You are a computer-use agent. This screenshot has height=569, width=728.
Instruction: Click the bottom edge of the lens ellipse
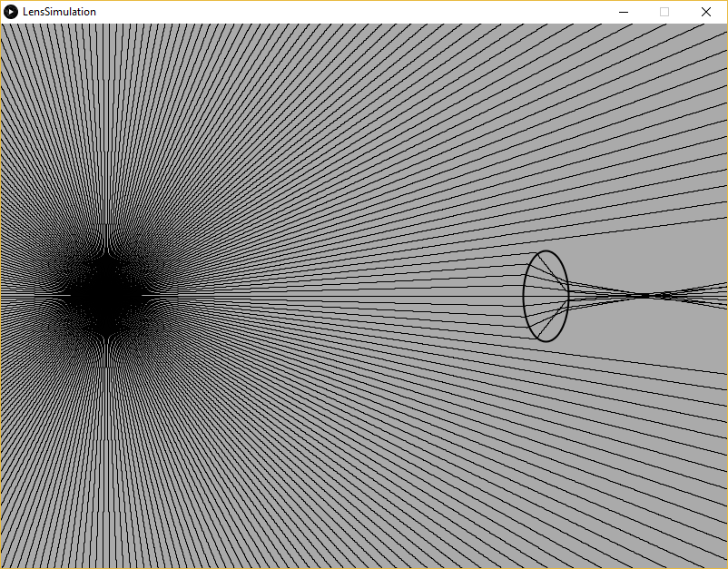point(547,341)
